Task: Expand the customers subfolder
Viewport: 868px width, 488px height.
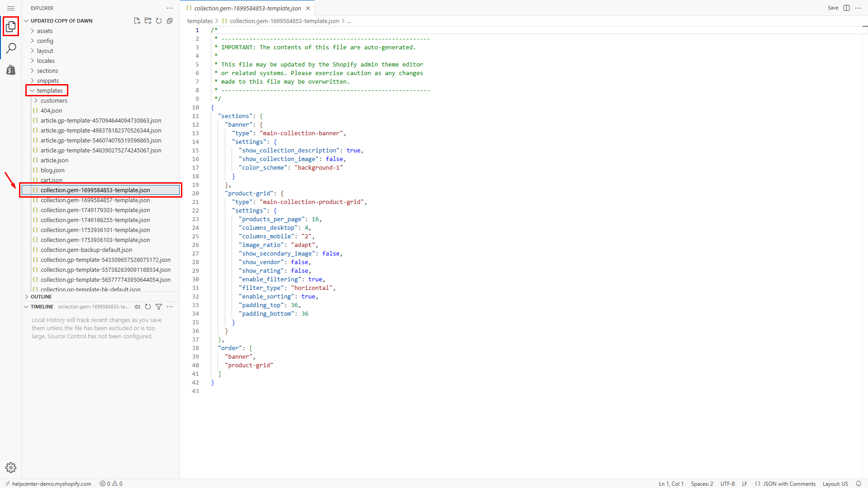Action: pyautogui.click(x=53, y=101)
